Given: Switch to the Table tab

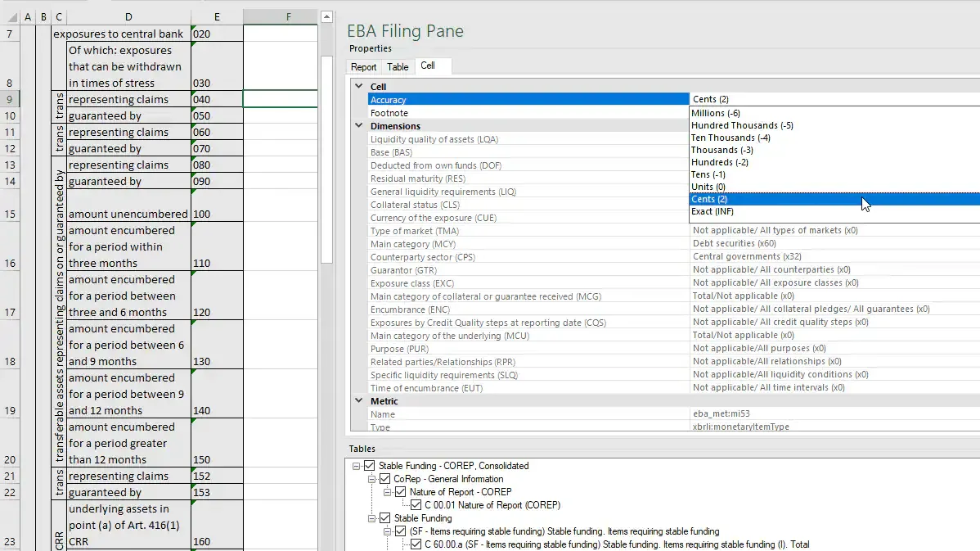Looking at the screenshot, I should [398, 67].
